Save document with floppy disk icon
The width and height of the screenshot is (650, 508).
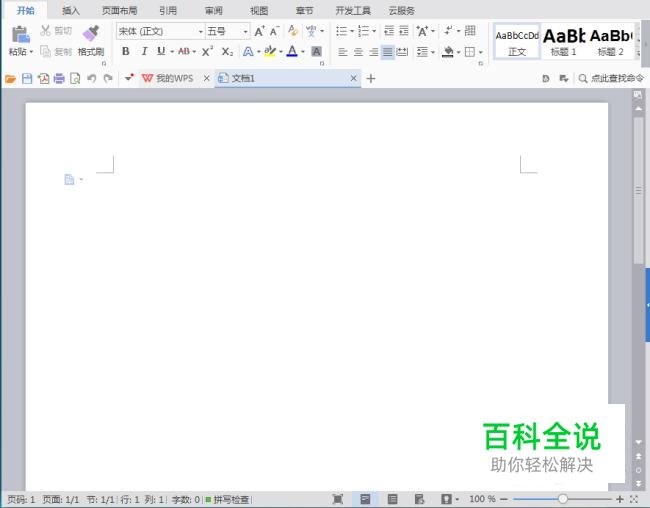tap(27, 78)
